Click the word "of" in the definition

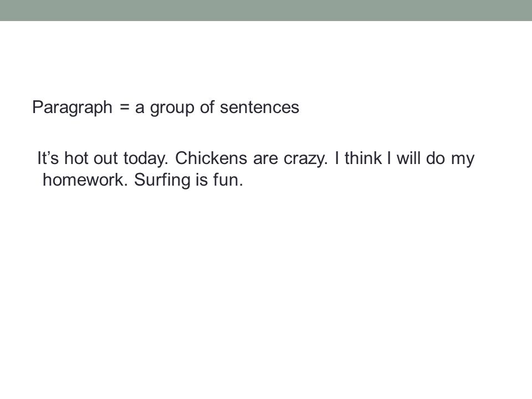207,107
